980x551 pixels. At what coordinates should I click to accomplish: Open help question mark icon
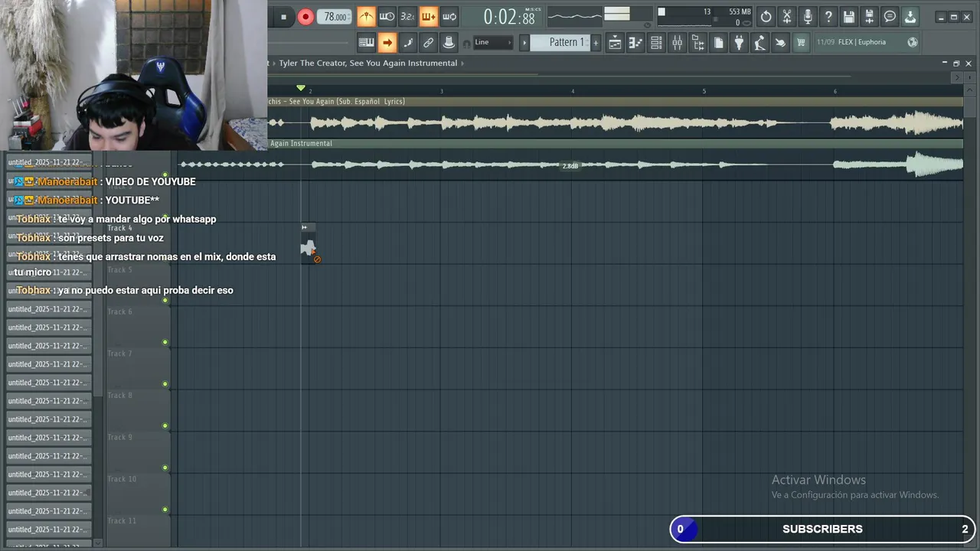[x=828, y=17]
